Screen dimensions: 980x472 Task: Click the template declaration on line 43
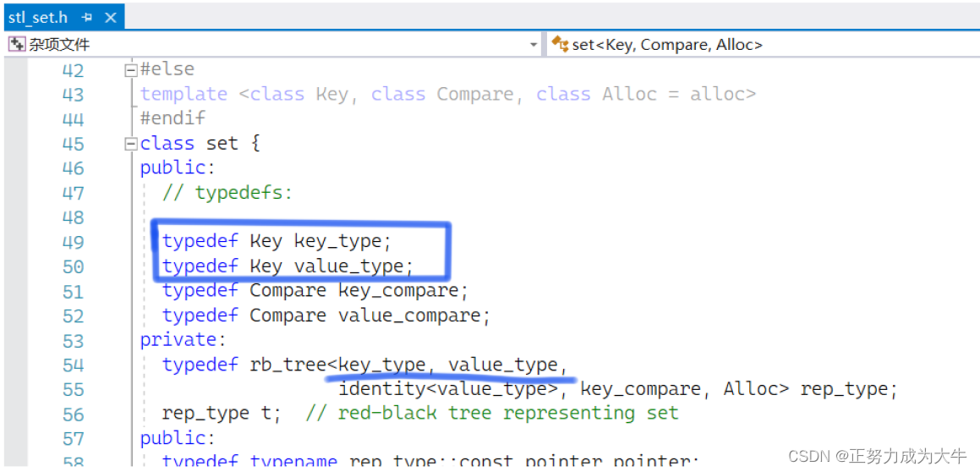click(448, 95)
